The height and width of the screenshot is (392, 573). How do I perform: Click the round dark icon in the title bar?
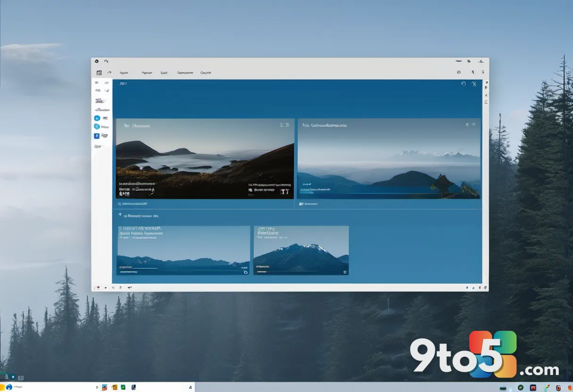pos(96,61)
